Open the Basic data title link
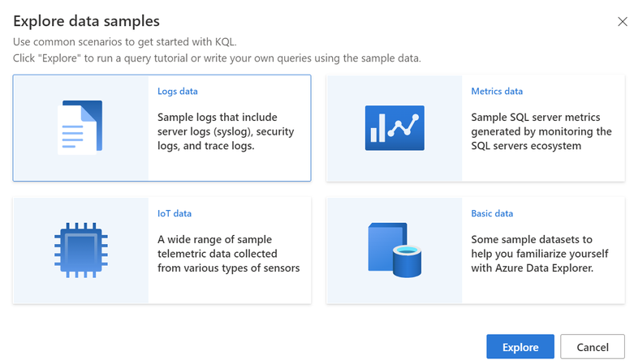634x364 pixels. pyautogui.click(x=492, y=214)
